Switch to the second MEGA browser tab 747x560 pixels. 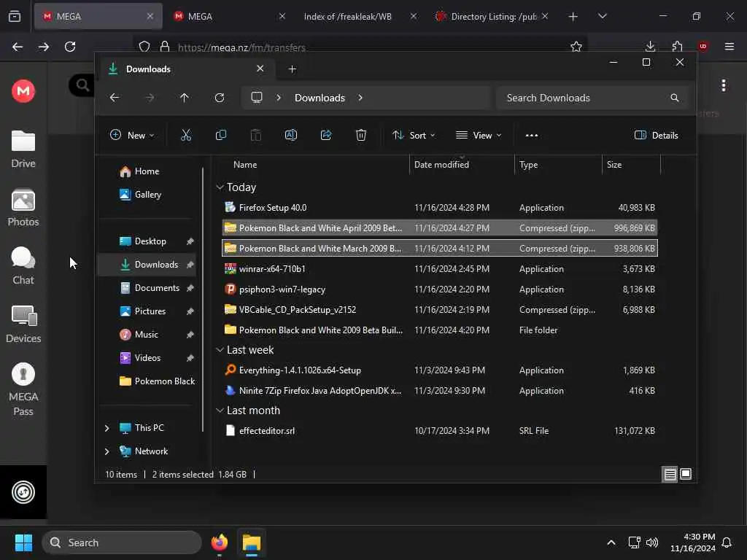click(228, 16)
